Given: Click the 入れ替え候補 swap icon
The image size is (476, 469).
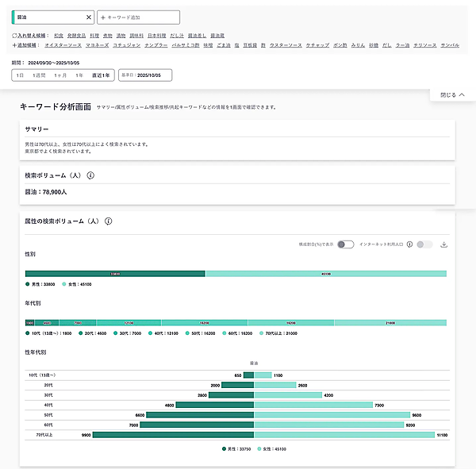Looking at the screenshot, I should pyautogui.click(x=15, y=36).
